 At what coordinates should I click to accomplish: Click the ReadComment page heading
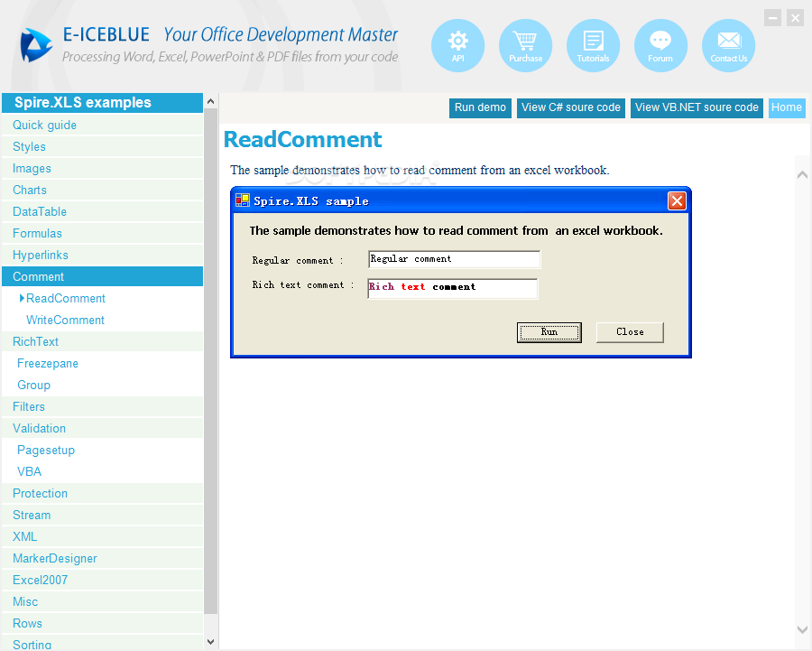[302, 140]
